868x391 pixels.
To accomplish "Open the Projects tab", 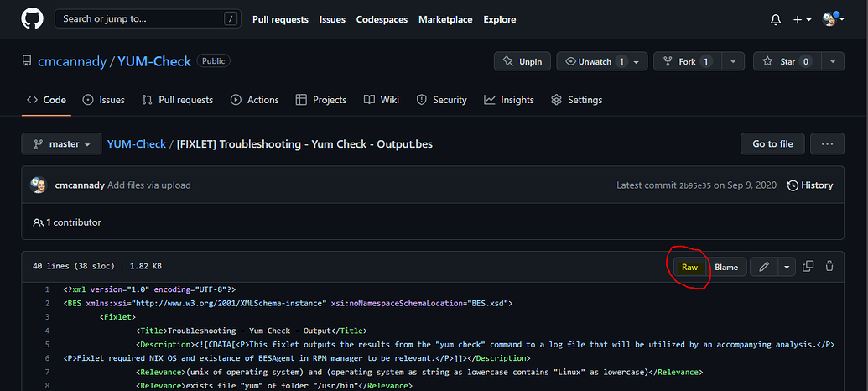I will [321, 100].
